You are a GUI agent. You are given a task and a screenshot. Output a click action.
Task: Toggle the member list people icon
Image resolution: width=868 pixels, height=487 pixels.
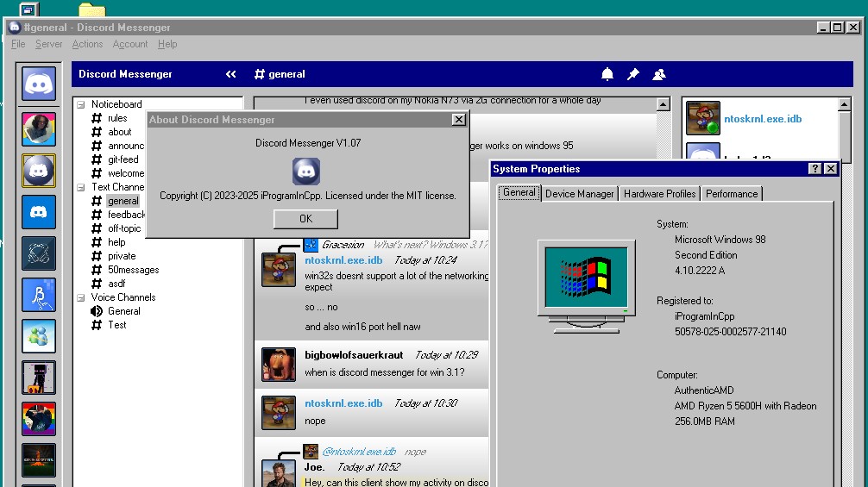click(659, 75)
